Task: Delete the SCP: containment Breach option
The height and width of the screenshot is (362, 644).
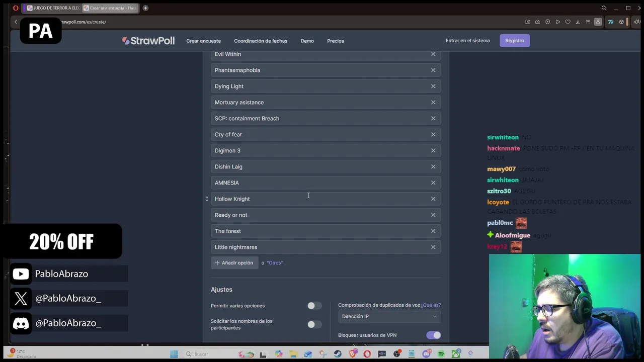Action: pos(433,118)
